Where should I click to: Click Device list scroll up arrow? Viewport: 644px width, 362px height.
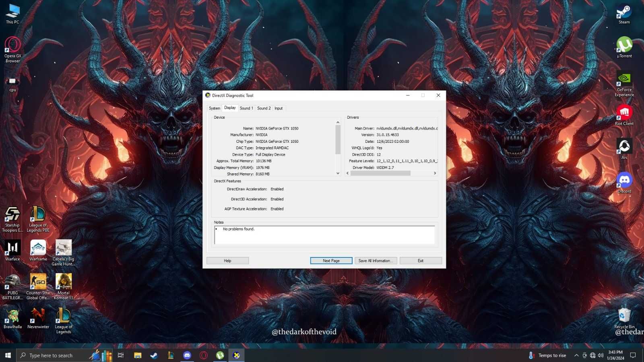pos(338,122)
